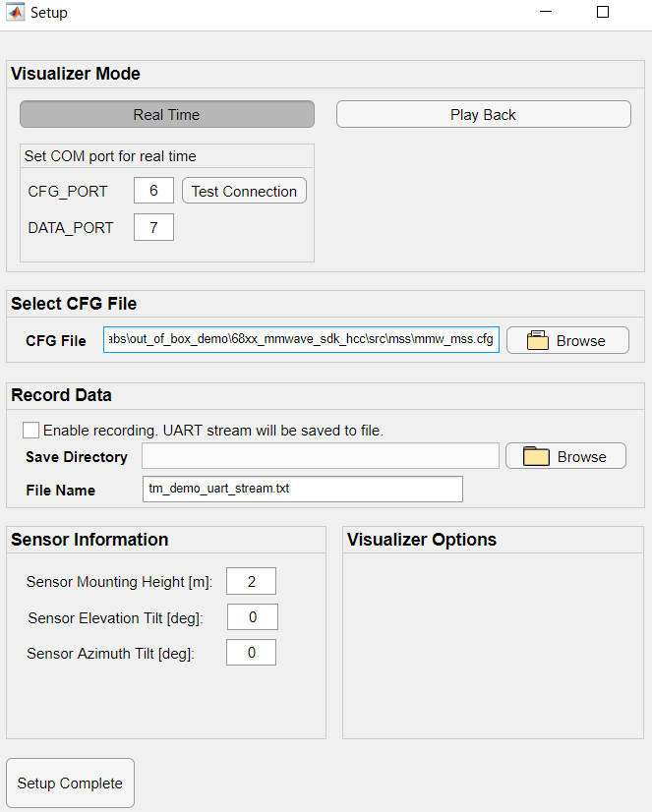Screen dimensions: 652x812
Task: Click the empty Save Directory field
Action: (321, 456)
